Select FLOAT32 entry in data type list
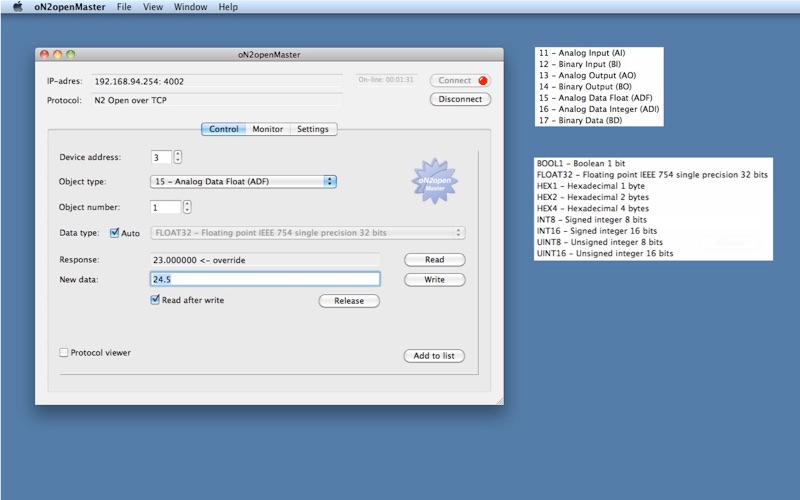The height and width of the screenshot is (500, 800). pos(652,175)
